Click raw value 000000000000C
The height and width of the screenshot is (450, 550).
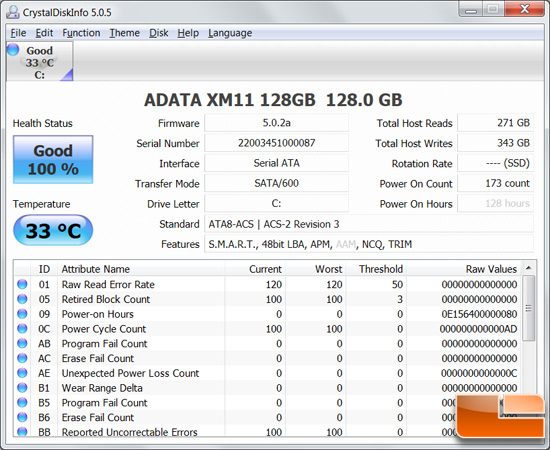click(479, 373)
